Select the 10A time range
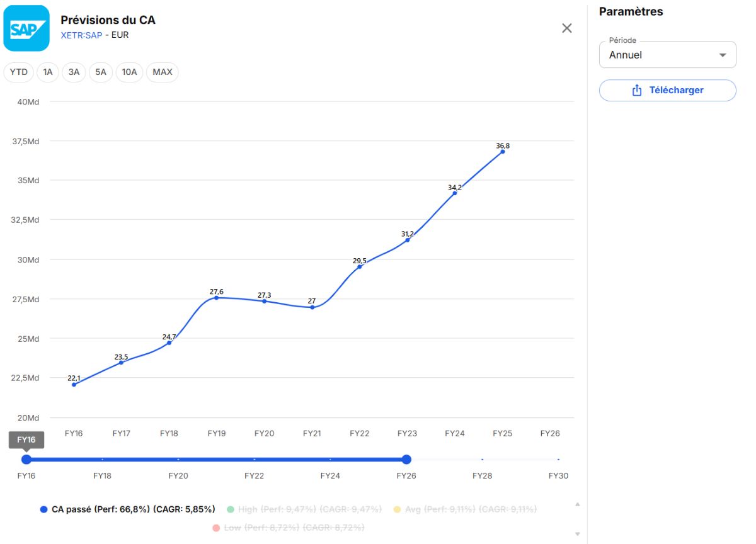Viewport: 756px width, 544px height. pyautogui.click(x=129, y=72)
